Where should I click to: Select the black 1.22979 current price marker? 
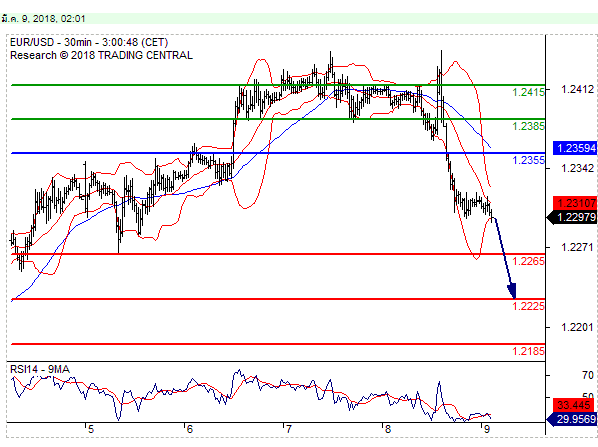click(572, 217)
